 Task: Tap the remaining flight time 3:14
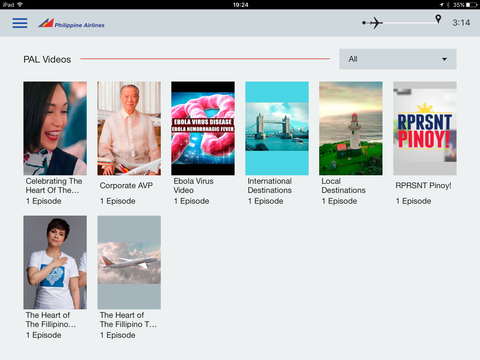point(461,23)
